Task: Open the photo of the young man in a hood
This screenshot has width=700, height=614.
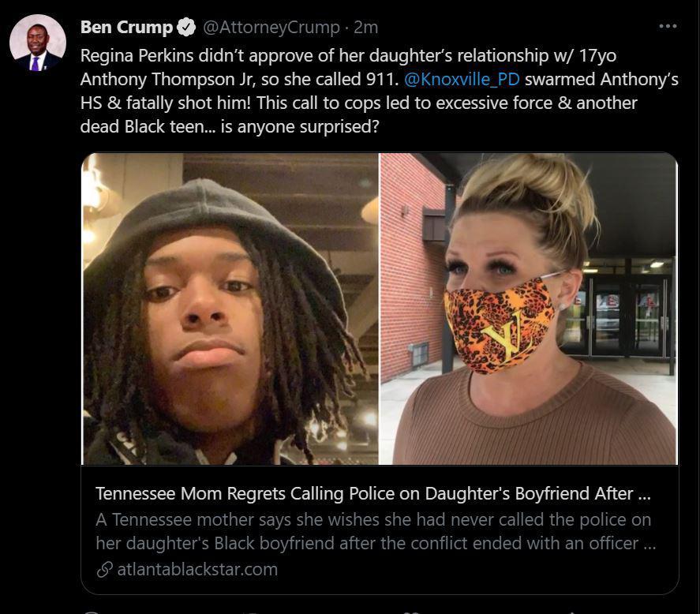Action: point(230,309)
